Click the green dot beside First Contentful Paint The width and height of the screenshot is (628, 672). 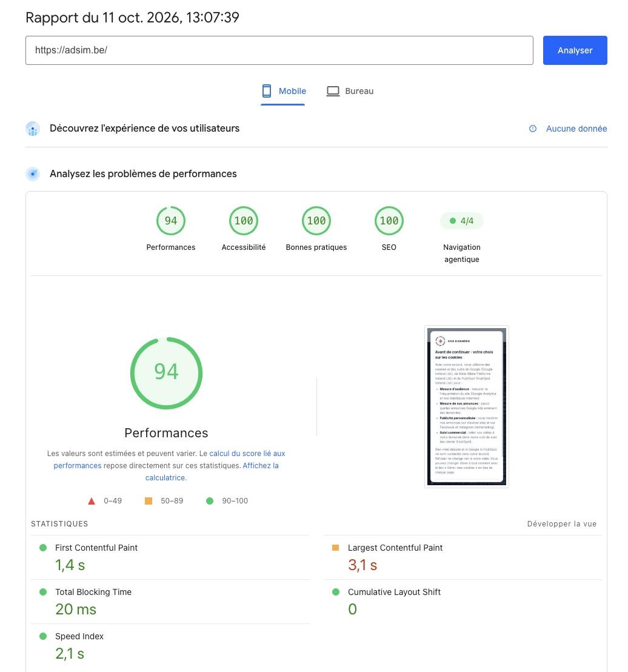pos(43,548)
